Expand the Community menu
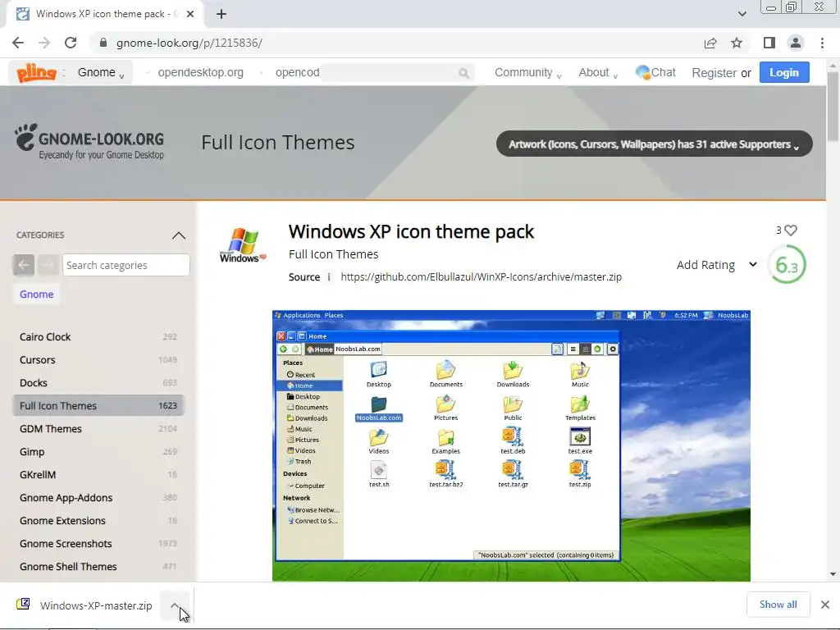This screenshot has height=630, width=840. 527,72
